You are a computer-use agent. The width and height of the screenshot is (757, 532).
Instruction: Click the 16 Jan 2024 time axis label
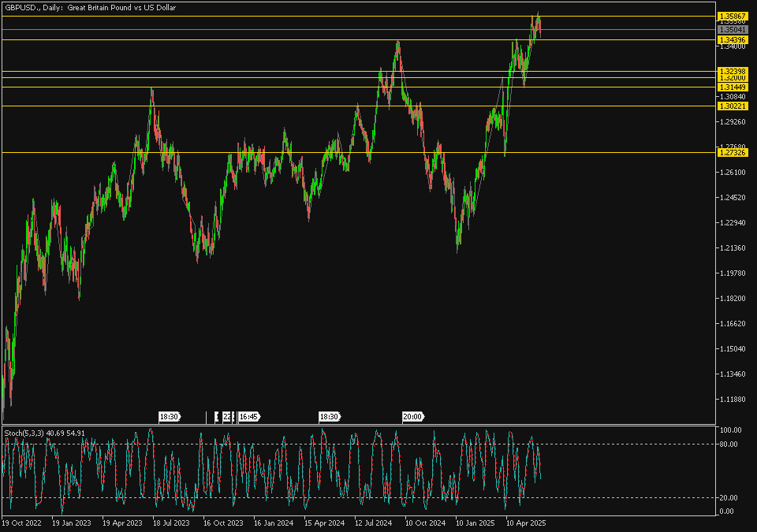273,523
